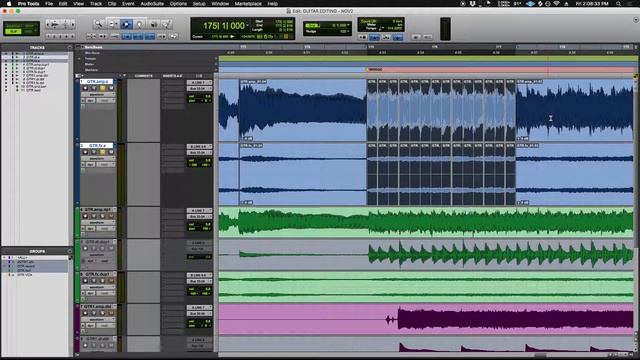Click the GTR.fx.e track name
640x360 pixels.
pyautogui.click(x=97, y=145)
